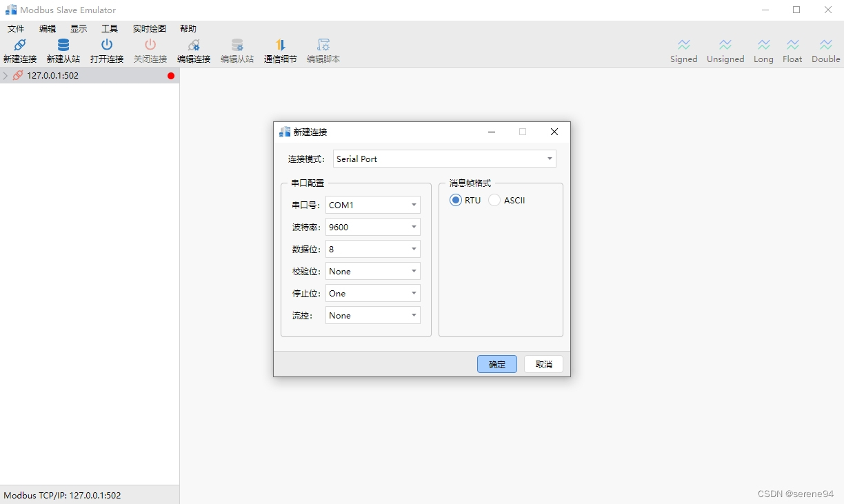This screenshot has height=504, width=844.
Task: Open the 校验位 dropdown
Action: pos(373,271)
